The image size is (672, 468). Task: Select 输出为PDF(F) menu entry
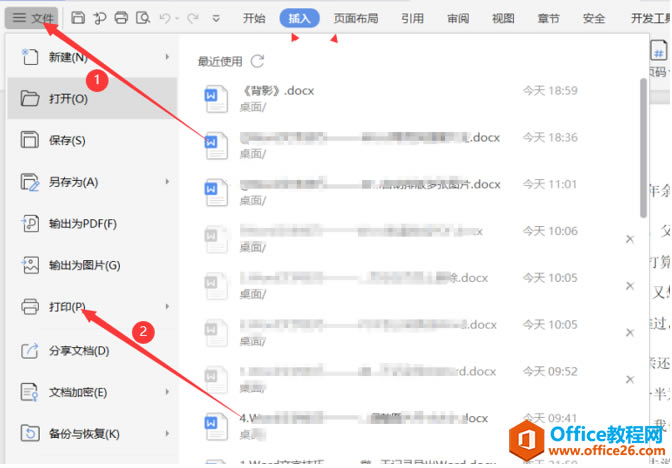point(92,223)
